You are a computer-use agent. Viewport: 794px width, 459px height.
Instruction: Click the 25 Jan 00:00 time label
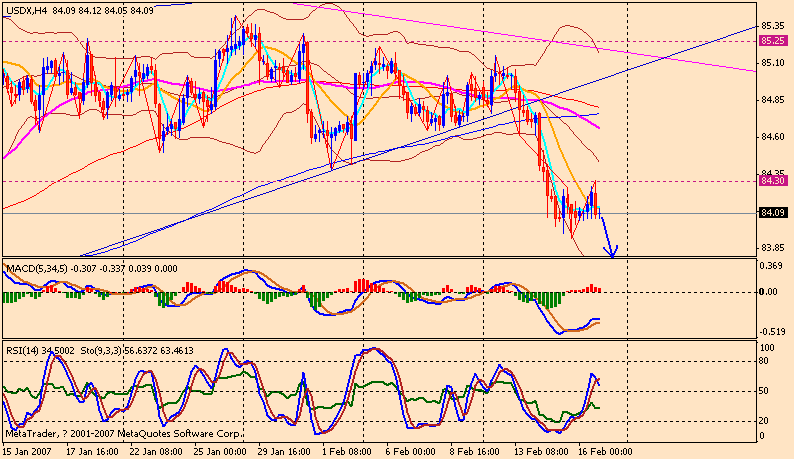point(219,451)
